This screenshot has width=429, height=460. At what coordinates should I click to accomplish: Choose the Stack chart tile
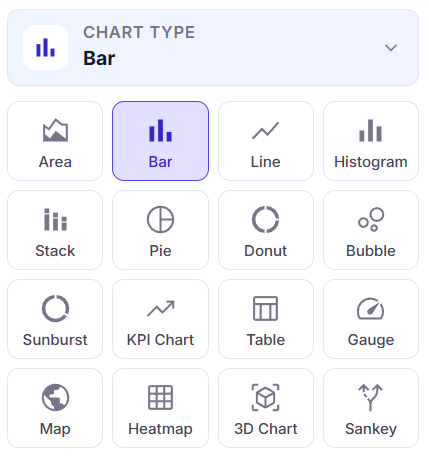tap(55, 230)
